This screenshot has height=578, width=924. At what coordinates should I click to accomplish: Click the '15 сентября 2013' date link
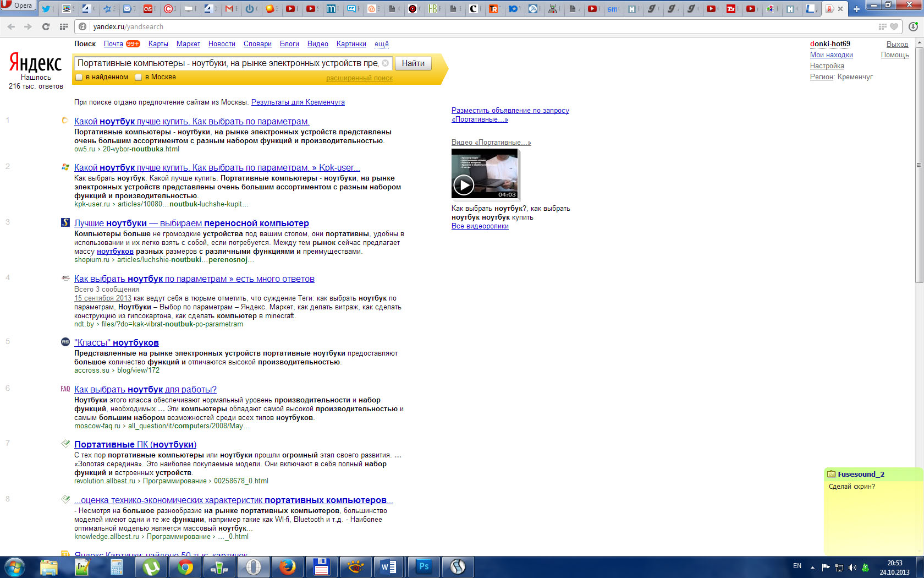coord(103,298)
